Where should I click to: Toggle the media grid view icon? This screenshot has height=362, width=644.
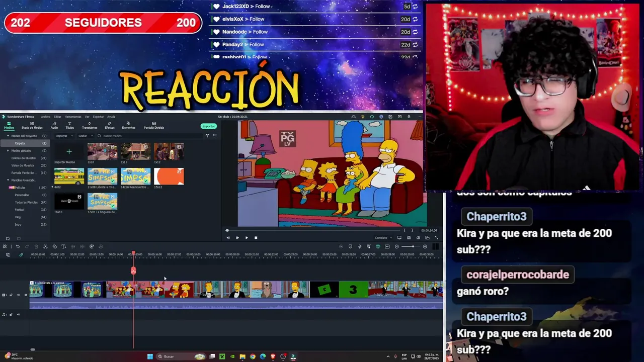[x=215, y=136]
